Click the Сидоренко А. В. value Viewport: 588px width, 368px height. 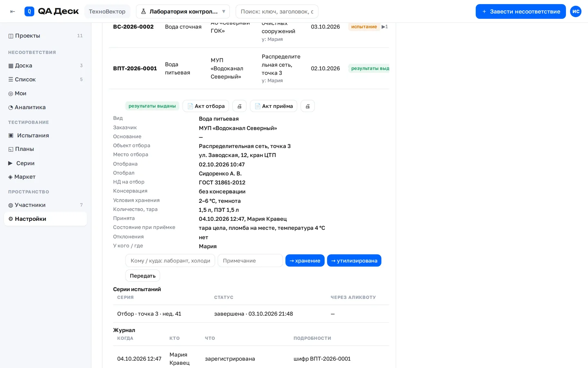(220, 174)
